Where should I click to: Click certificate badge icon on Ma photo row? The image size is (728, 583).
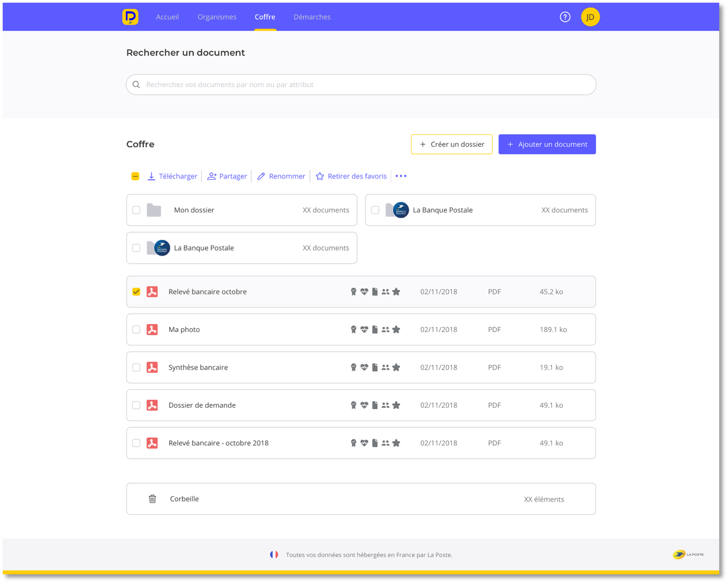click(353, 329)
